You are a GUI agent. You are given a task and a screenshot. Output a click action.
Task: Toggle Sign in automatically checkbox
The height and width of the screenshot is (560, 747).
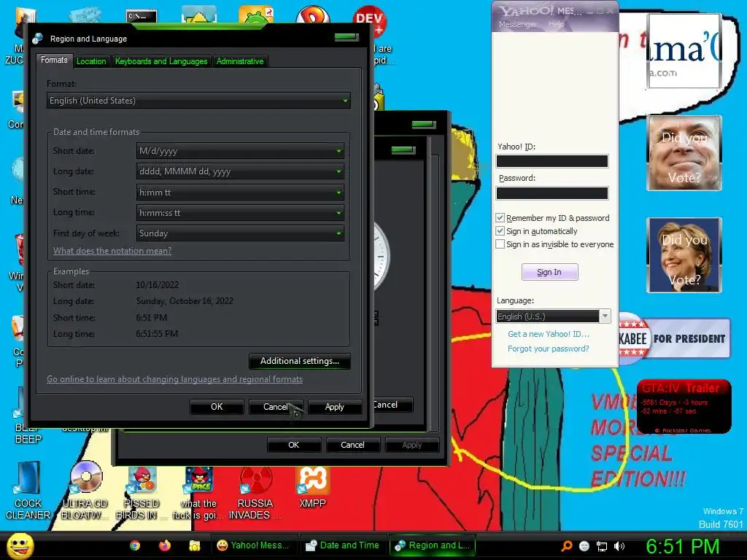coord(500,231)
